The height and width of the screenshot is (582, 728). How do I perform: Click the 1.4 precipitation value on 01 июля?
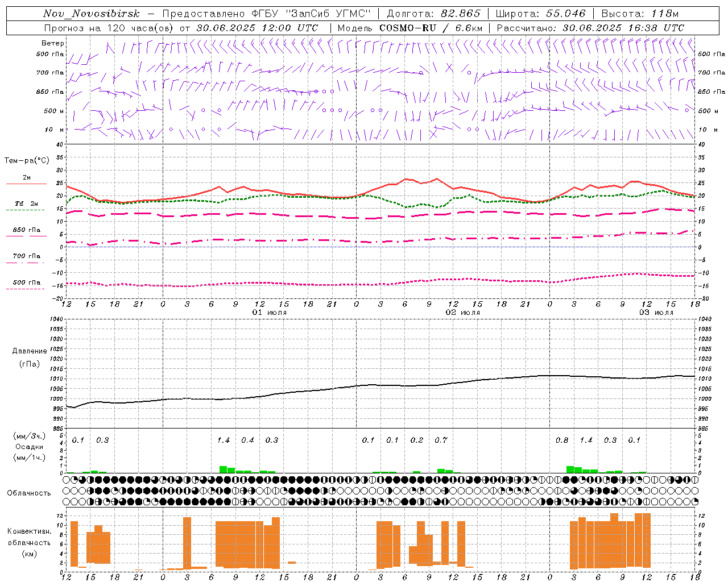[x=224, y=440]
